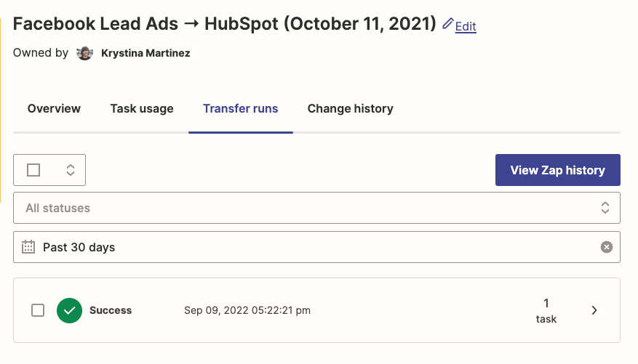The image size is (638, 364).
Task: Click the View Zap history button
Action: click(557, 170)
